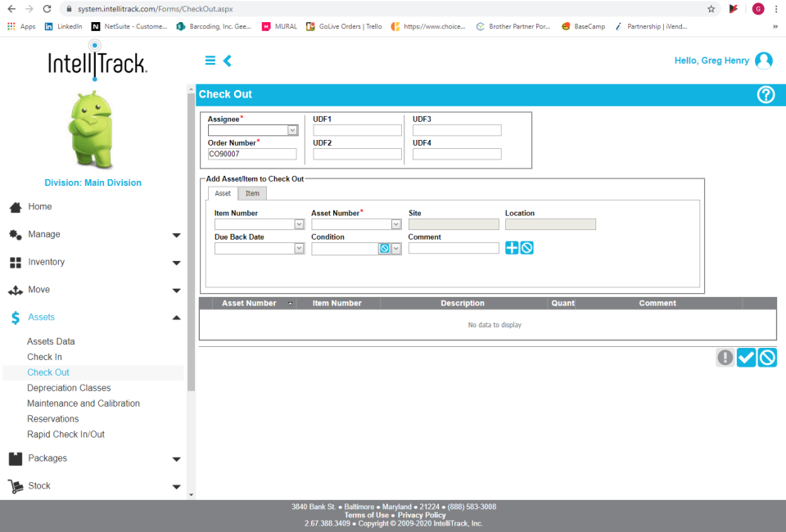The height and width of the screenshot is (532, 786).
Task: Open the Due Back Date dropdown
Action: (x=299, y=249)
